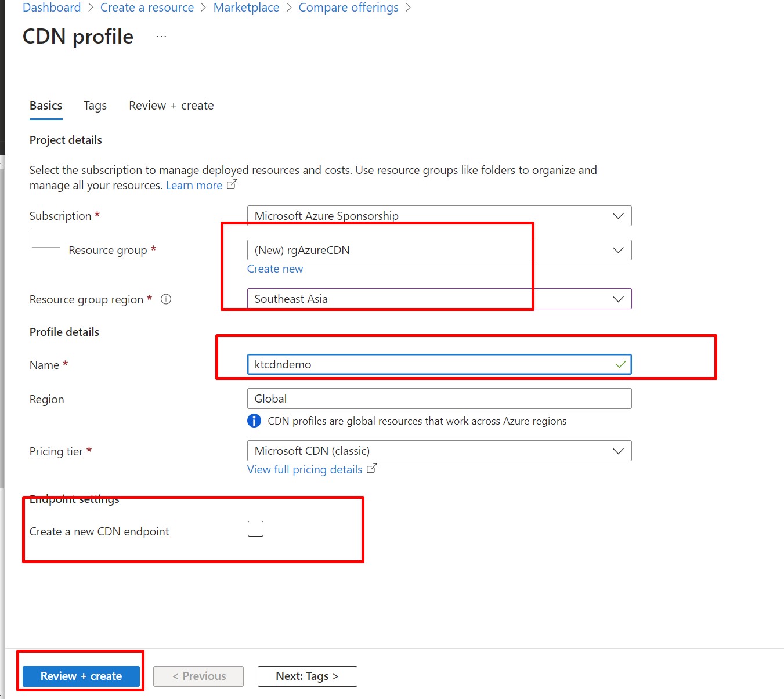784x699 pixels.
Task: Open the Review + create tab
Action: [171, 106]
